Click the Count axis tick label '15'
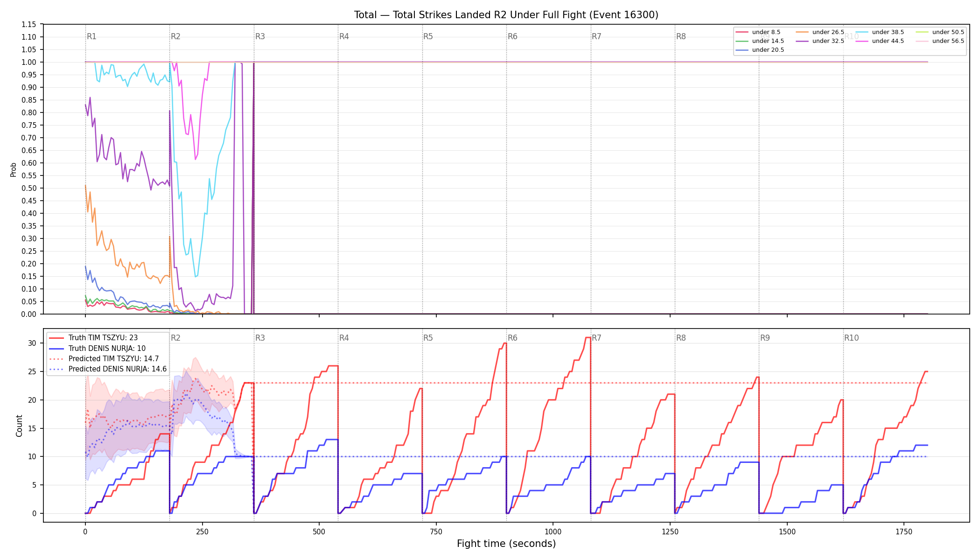Image resolution: width=980 pixels, height=560 pixels. (x=32, y=428)
